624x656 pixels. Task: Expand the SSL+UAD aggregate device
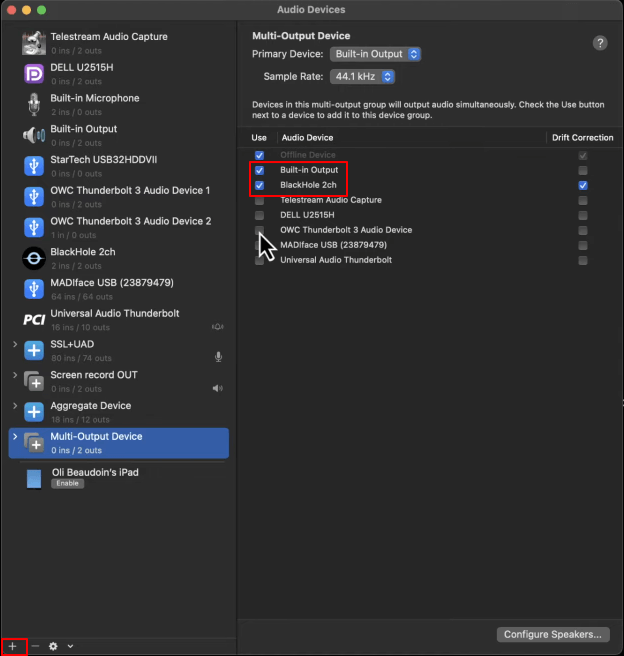[14, 344]
